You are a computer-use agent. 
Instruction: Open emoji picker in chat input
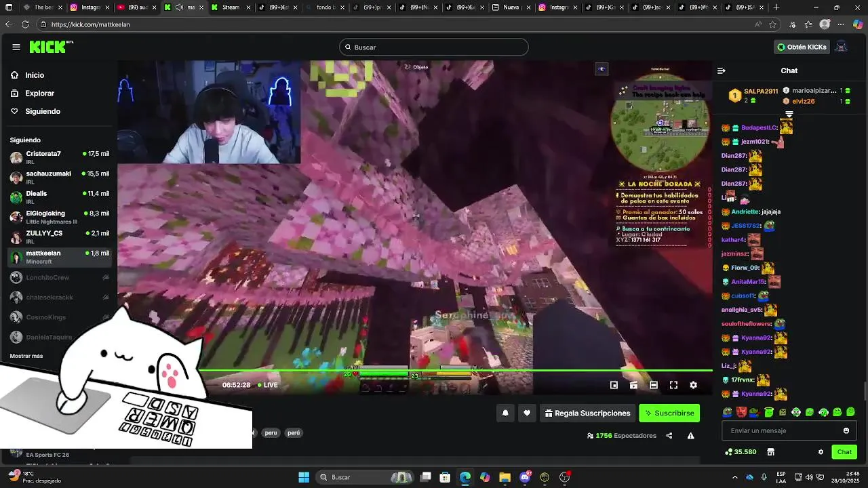tap(846, 430)
